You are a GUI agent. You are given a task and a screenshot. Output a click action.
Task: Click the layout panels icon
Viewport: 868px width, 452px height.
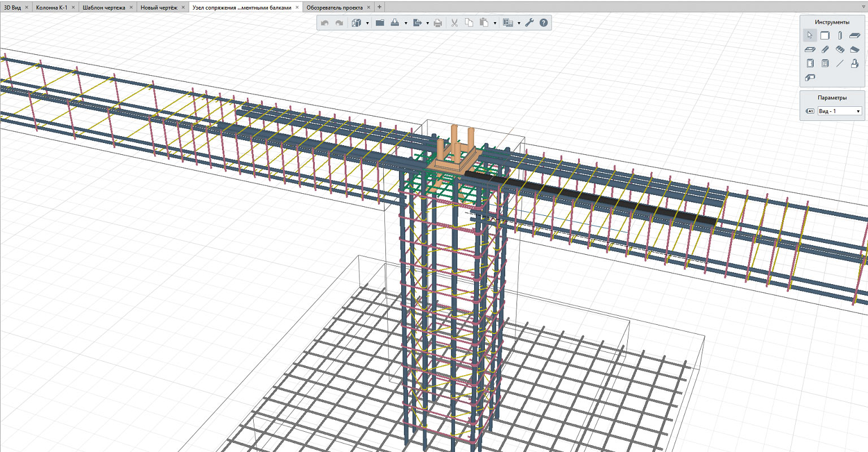pos(507,23)
